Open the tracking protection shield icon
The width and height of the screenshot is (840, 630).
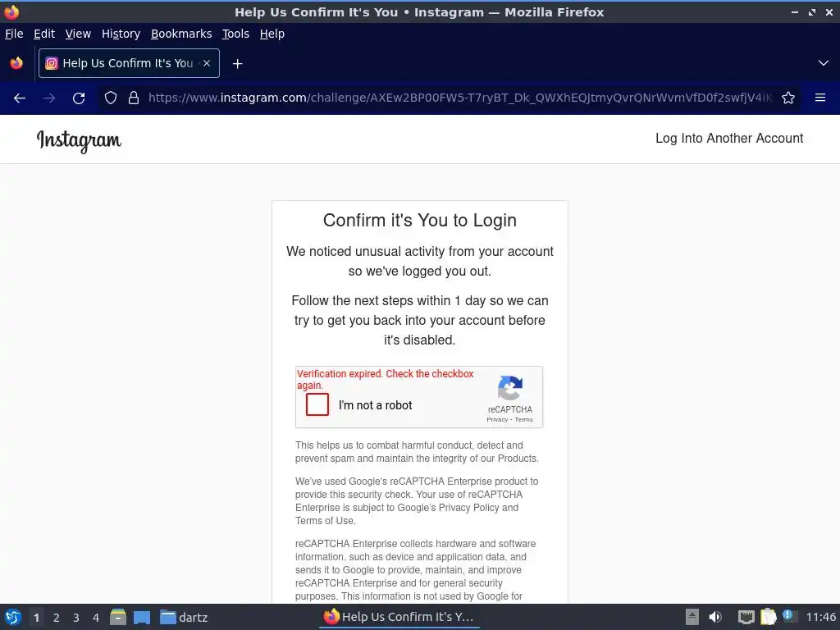111,98
